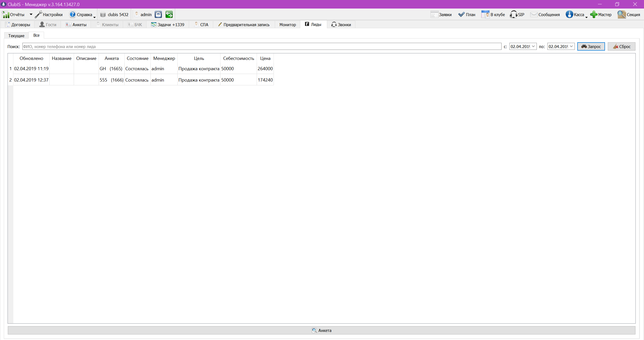Screen dimensions: 644x340
Task: Switch to the Звонки tab
Action: click(x=341, y=25)
